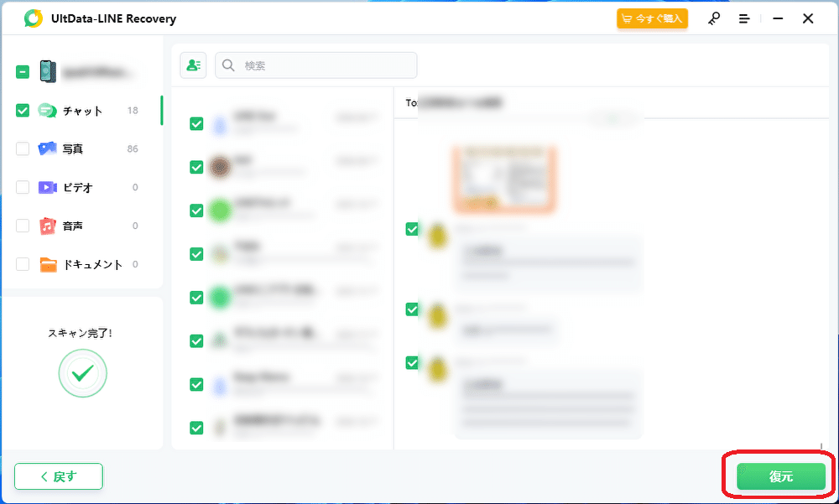Uncheck the チャット category checkbox
Viewport: 839px width, 504px height.
point(23,111)
